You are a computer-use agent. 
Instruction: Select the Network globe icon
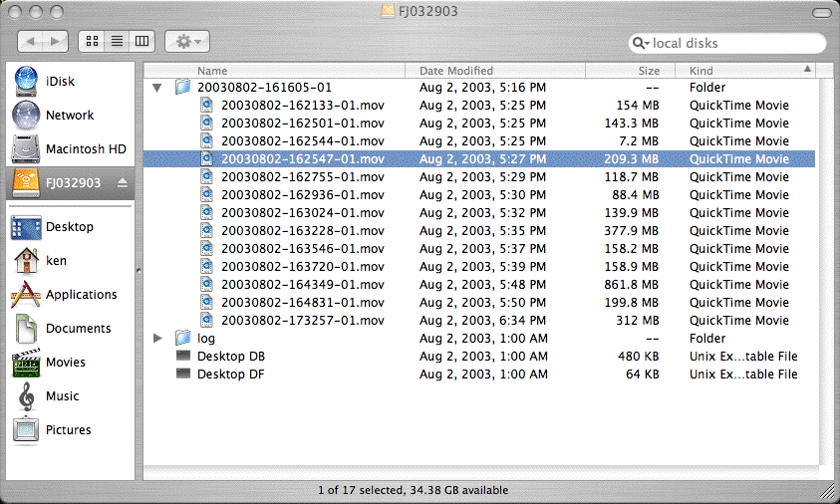(26, 116)
